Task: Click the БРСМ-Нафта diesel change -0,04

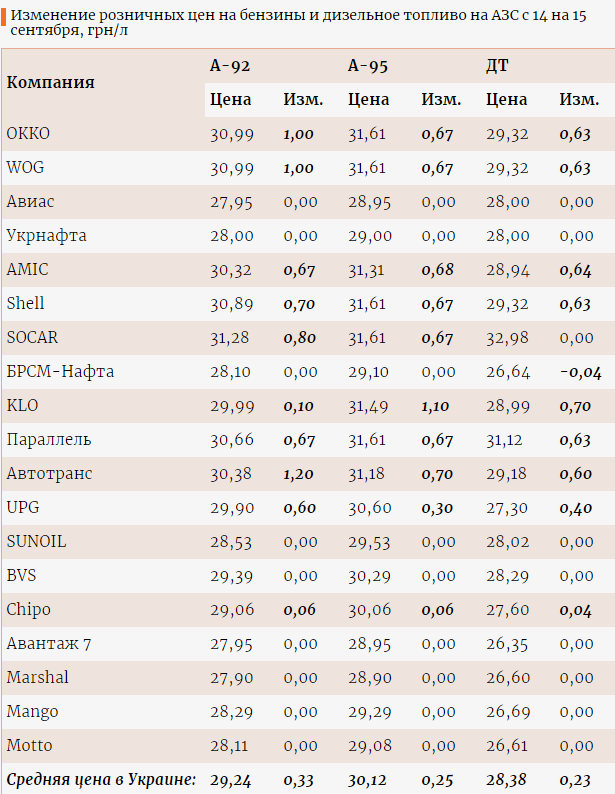Action: coord(580,372)
